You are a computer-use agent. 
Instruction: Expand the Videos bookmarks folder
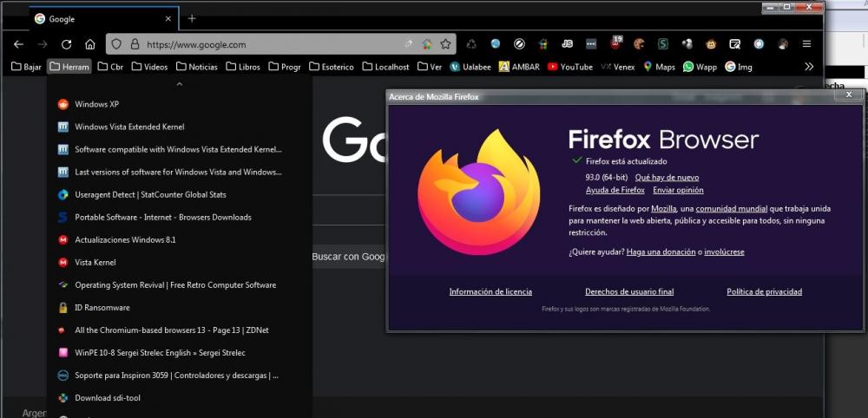pyautogui.click(x=149, y=67)
